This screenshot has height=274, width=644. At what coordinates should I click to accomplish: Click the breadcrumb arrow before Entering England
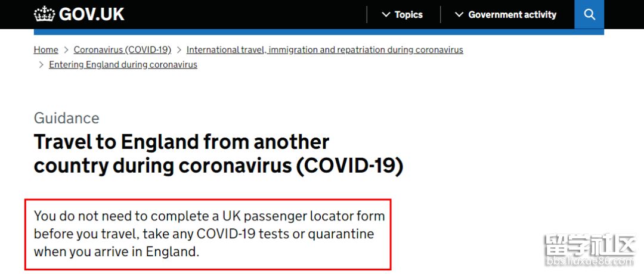coord(41,65)
